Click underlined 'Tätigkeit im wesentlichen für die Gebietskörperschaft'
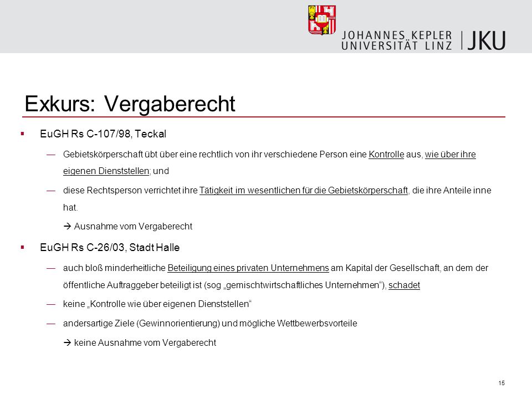 coord(303,190)
